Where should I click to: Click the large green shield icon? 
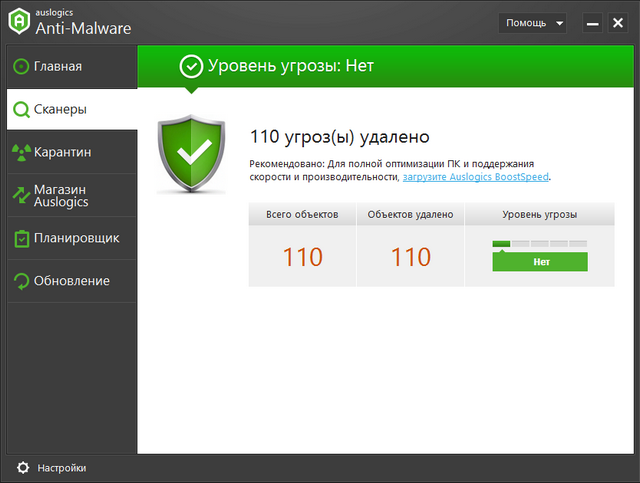click(194, 153)
